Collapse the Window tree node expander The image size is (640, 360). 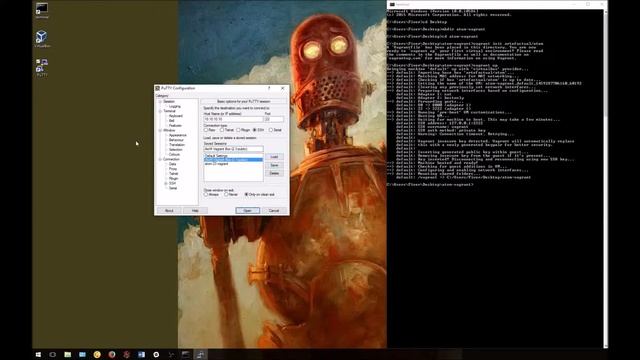[160, 130]
